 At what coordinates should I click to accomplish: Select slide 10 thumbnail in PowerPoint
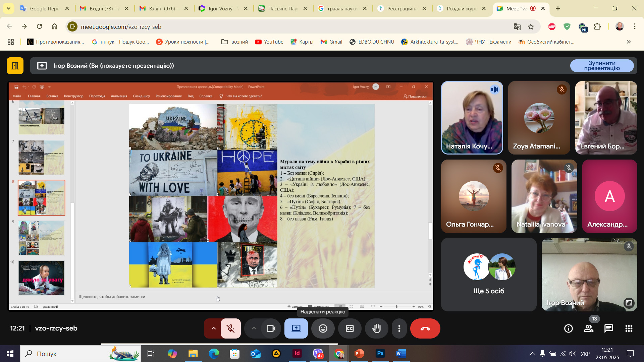[x=41, y=278]
